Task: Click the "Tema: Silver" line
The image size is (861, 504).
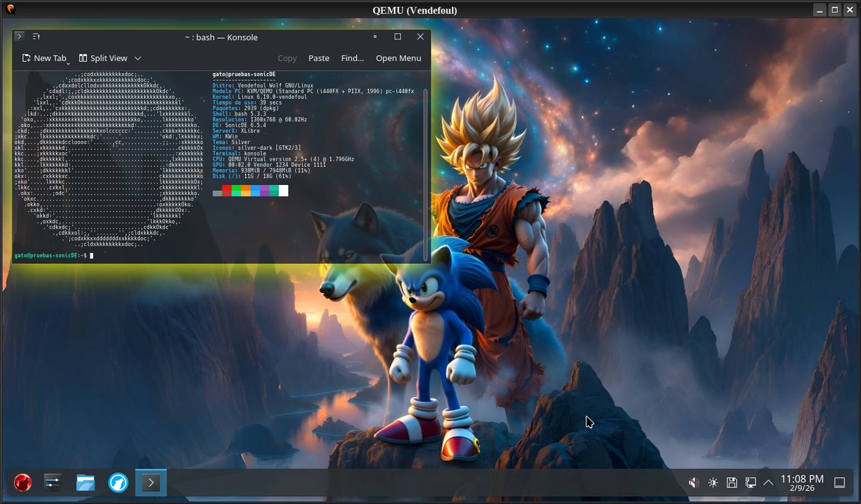Action: click(231, 143)
